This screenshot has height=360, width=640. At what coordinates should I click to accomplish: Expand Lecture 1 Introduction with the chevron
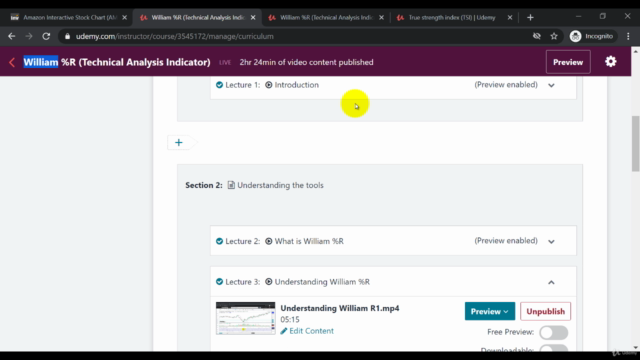(551, 85)
